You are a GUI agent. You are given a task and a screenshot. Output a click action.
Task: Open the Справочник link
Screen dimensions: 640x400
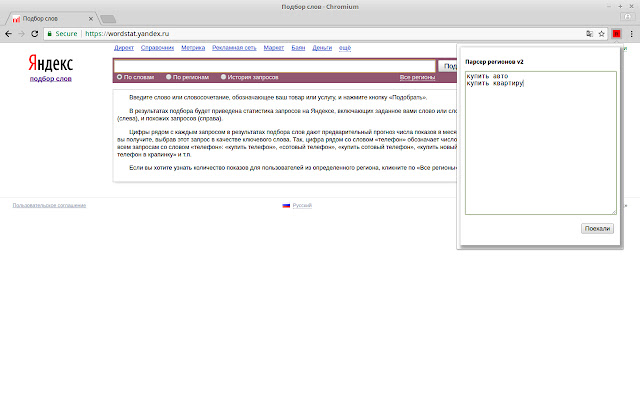(157, 48)
